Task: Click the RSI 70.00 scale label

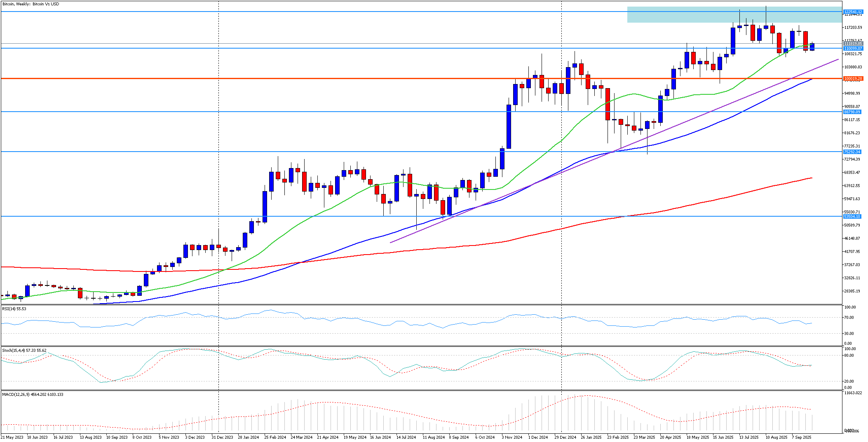Action: click(849, 318)
